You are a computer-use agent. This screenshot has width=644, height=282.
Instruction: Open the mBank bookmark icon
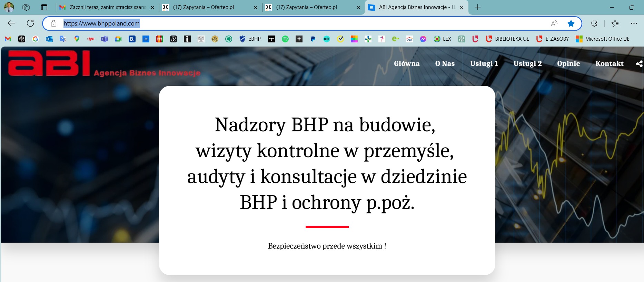pos(160,39)
